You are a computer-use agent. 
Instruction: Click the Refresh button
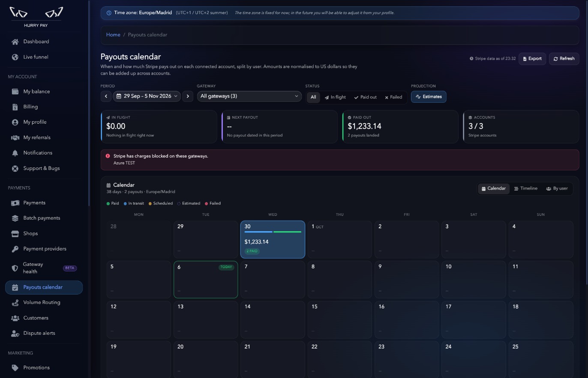point(564,59)
